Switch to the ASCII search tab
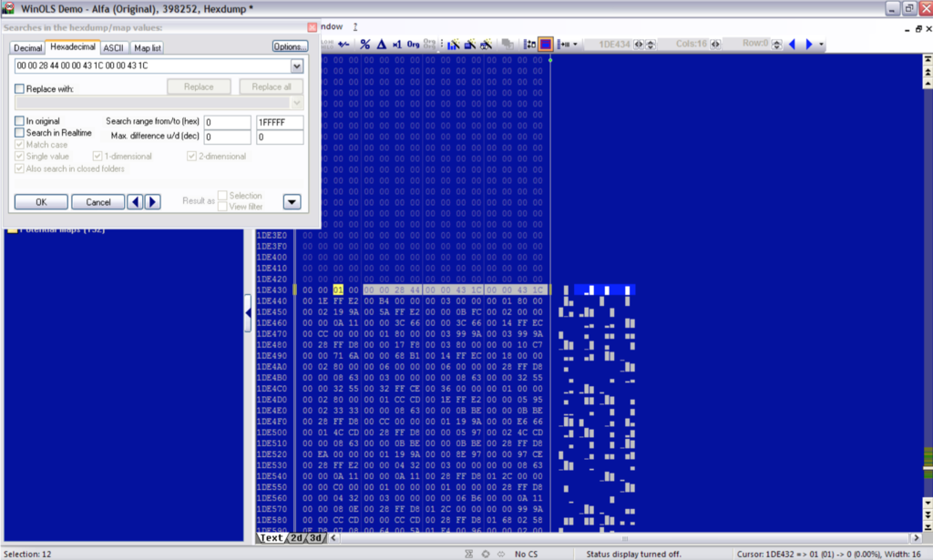The image size is (933, 560). pyautogui.click(x=113, y=47)
